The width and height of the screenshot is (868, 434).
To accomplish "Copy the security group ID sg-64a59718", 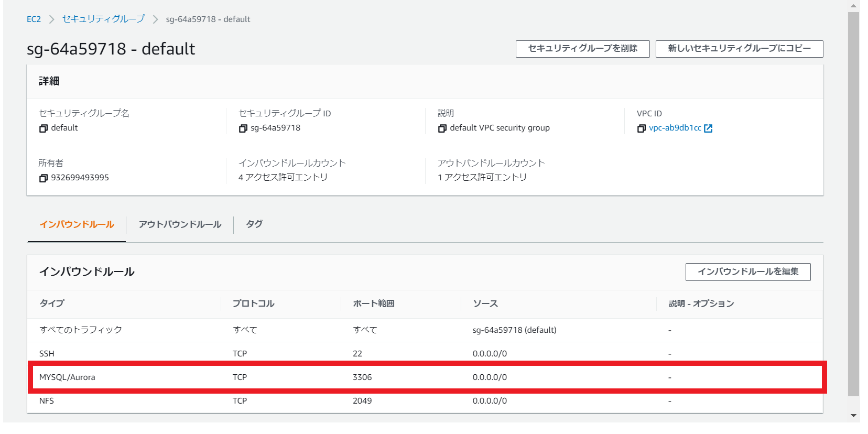I will tap(243, 128).
